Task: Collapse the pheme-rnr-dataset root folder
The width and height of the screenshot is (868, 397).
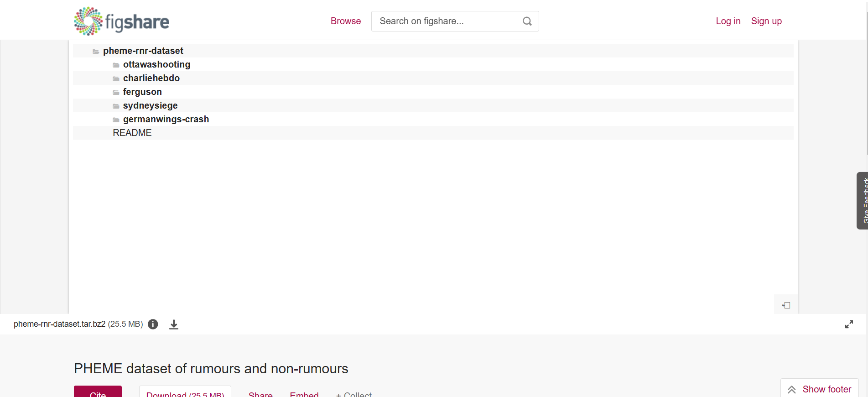Action: [x=96, y=51]
